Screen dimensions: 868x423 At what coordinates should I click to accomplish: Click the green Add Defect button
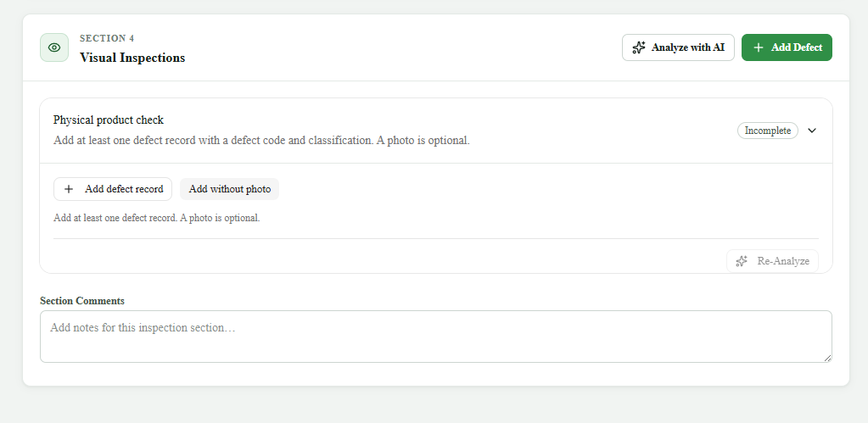[787, 47]
